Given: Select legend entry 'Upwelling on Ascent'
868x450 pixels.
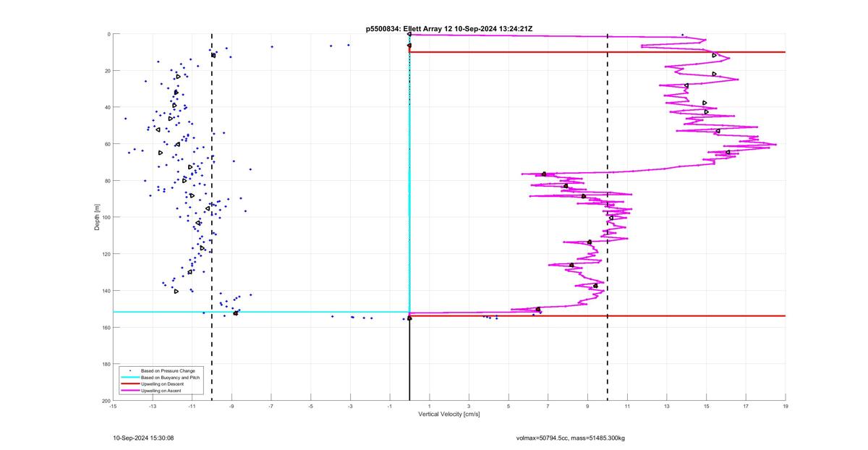Looking at the screenshot, I should (161, 390).
